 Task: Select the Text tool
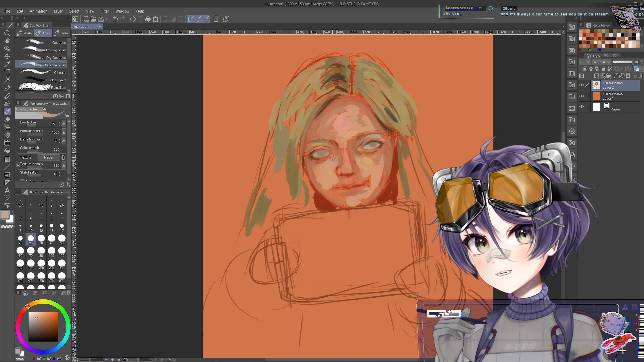pyautogui.click(x=7, y=190)
